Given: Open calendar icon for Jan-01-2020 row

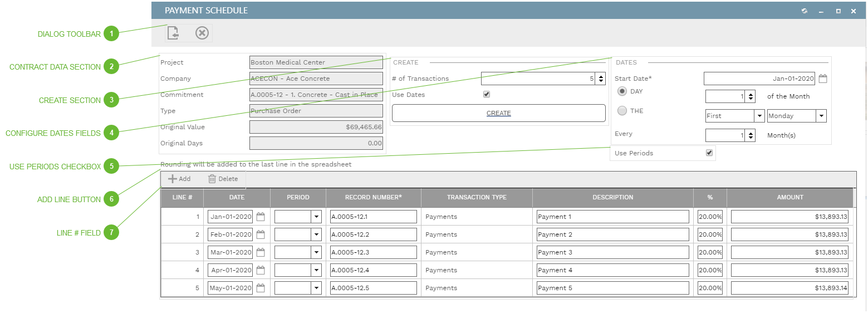Looking at the screenshot, I should [x=261, y=217].
